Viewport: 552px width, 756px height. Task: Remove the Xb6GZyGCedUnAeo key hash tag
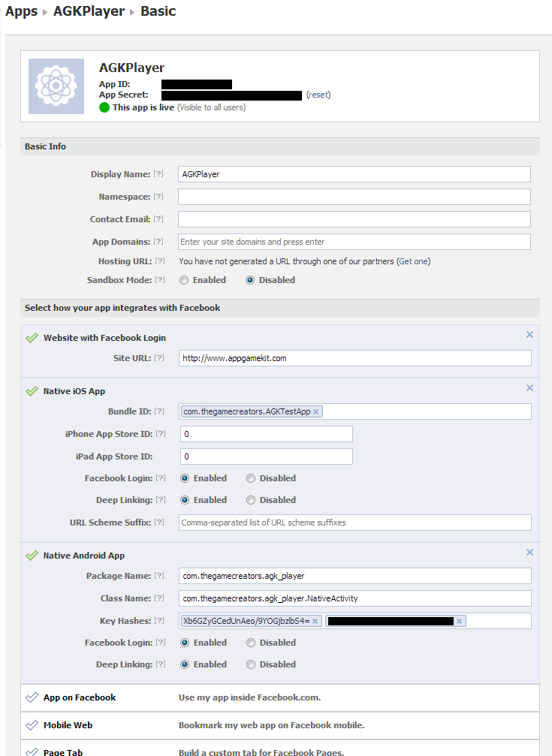pos(316,621)
